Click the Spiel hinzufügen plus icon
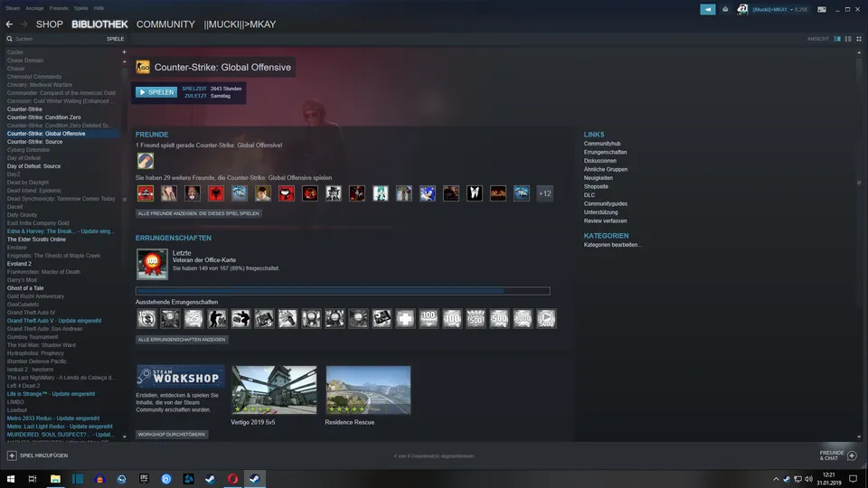The image size is (868, 488). (12, 455)
